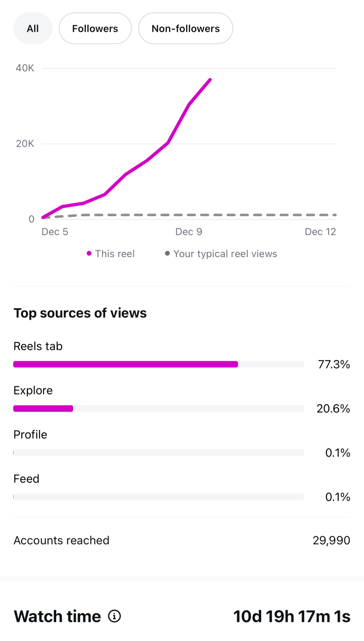
Task: Tap the Watch time info icon
Action: [114, 616]
